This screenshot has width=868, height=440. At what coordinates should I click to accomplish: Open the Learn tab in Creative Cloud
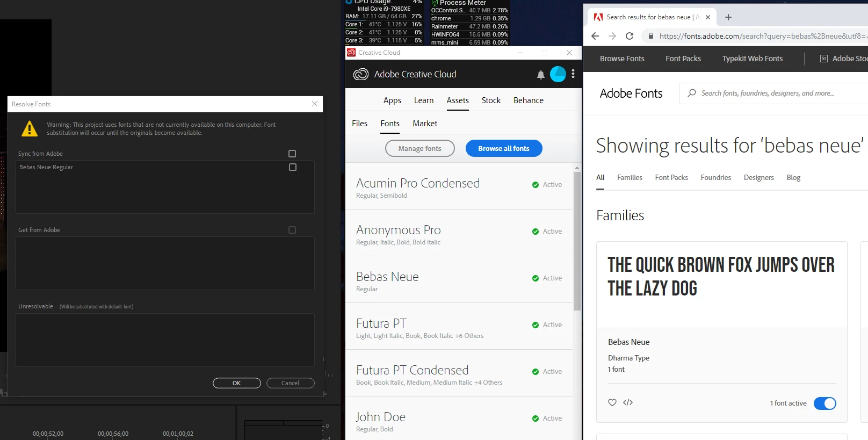click(x=424, y=100)
